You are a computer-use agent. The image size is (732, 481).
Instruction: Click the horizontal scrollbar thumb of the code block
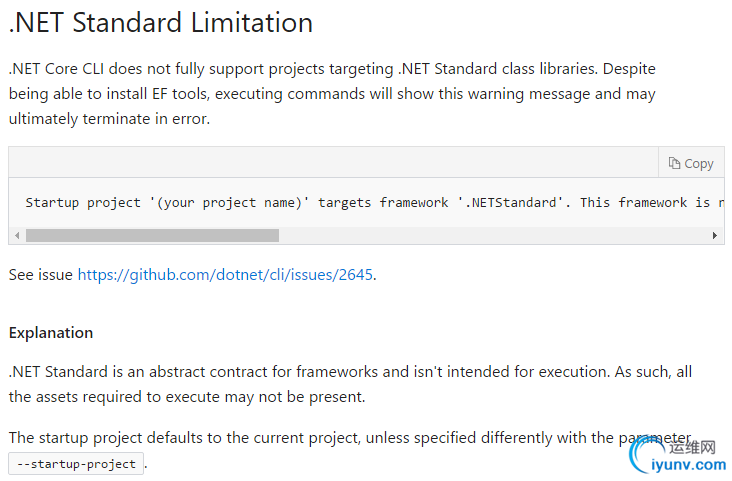click(x=152, y=236)
